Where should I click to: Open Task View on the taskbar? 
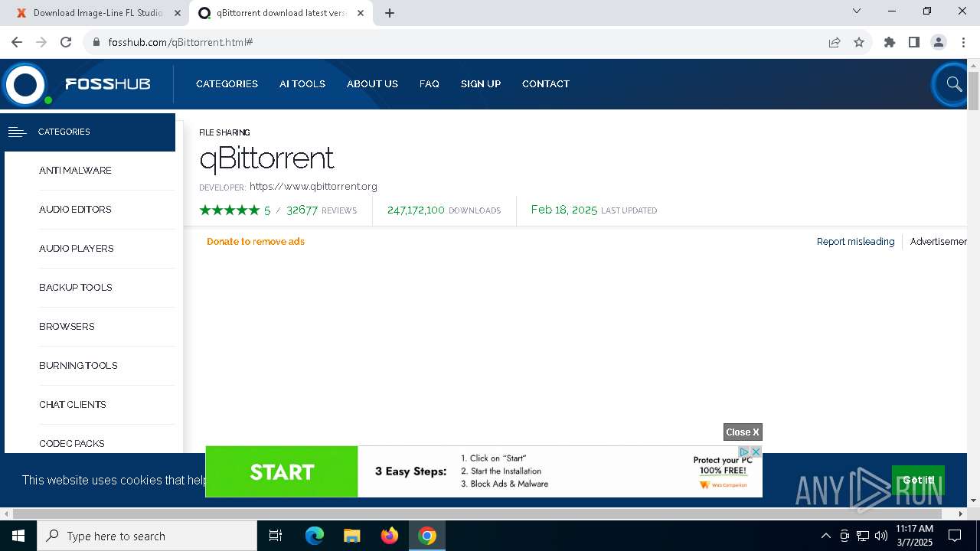(276, 536)
